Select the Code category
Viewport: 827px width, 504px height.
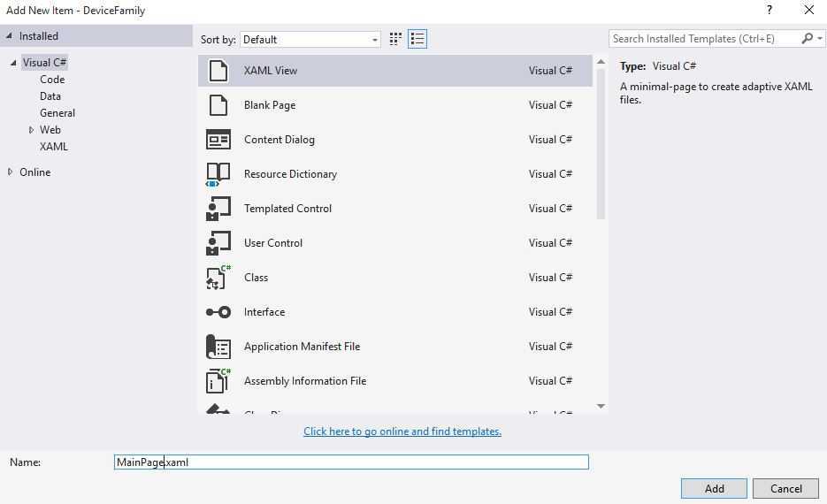tap(52, 80)
